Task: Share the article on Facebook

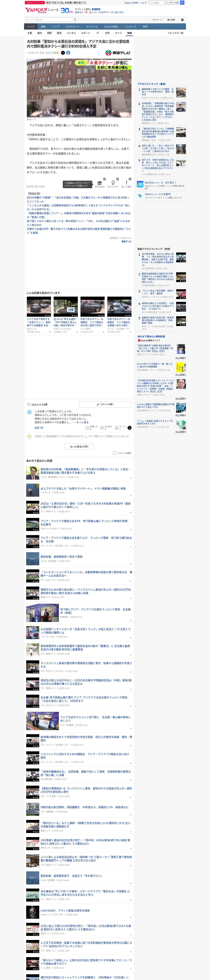Action: click(x=68, y=53)
